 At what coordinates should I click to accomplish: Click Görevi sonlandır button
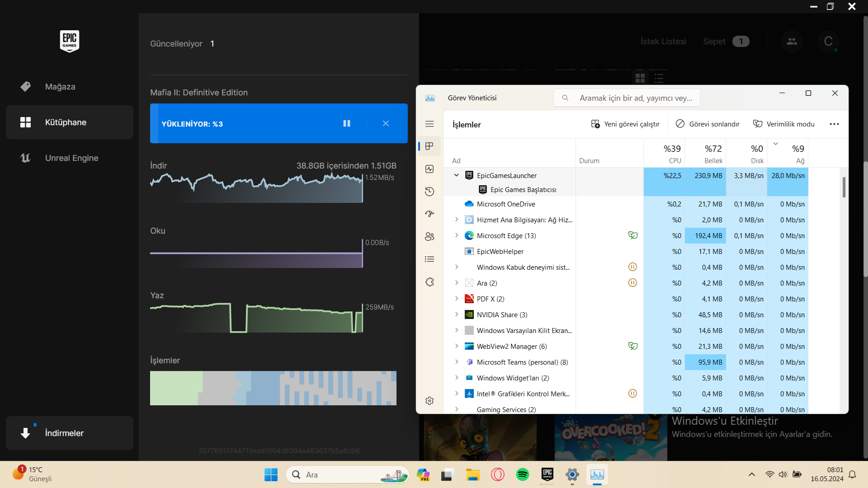coord(708,124)
